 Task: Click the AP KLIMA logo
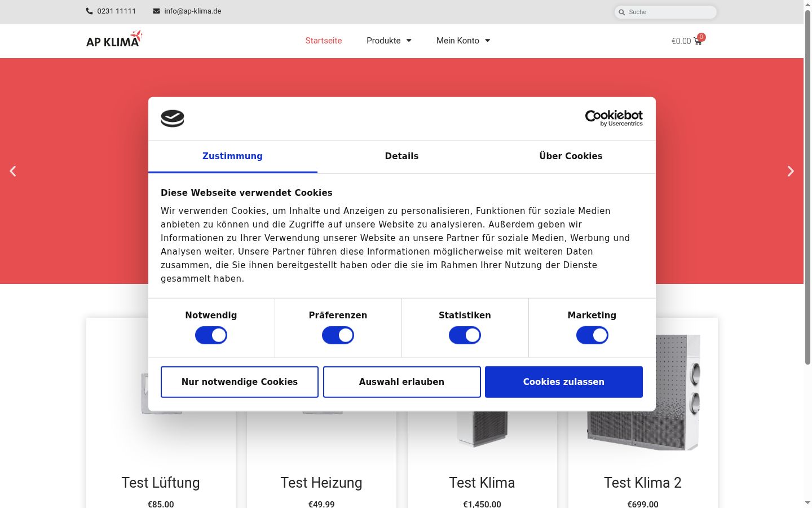click(114, 39)
